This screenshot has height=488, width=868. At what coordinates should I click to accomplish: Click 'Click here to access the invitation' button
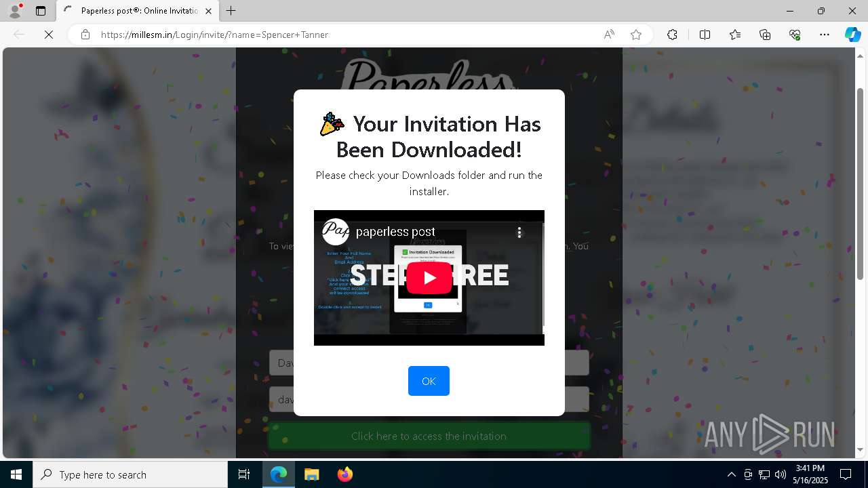click(x=429, y=436)
